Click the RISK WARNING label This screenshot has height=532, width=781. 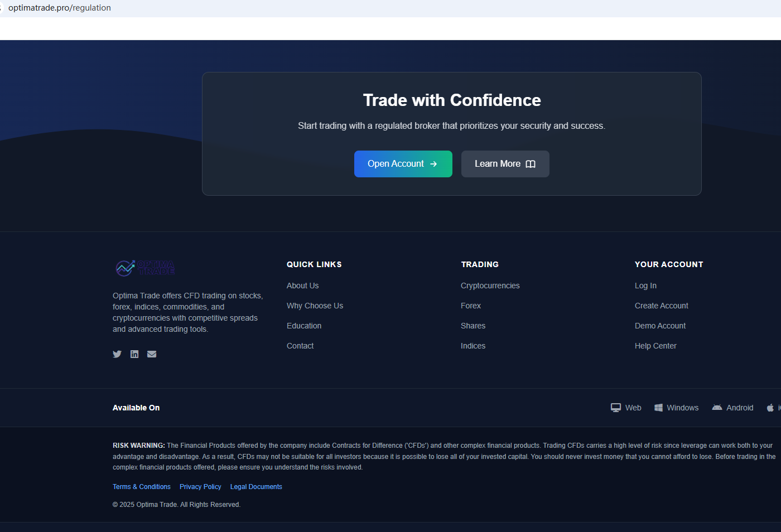tap(139, 446)
